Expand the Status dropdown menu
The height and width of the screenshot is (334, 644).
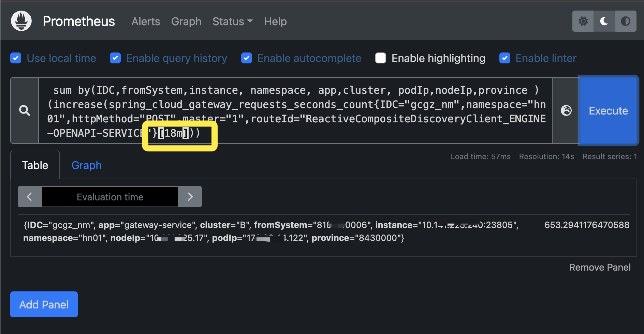coord(233,21)
